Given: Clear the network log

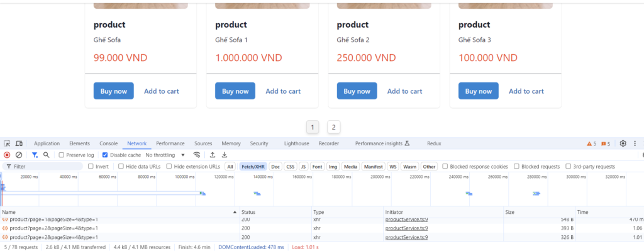Looking at the screenshot, I should pos(18,155).
